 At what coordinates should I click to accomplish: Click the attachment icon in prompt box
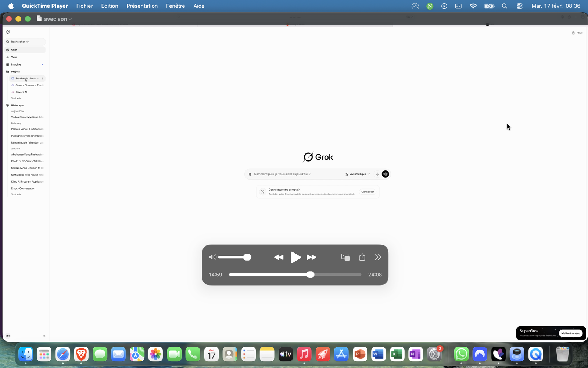[250, 174]
